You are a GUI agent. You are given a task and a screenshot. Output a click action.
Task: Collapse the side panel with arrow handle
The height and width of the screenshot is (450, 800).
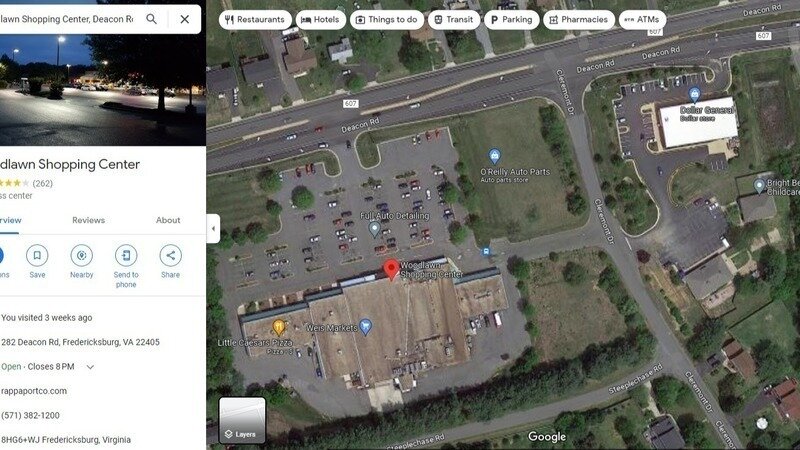pyautogui.click(x=213, y=229)
